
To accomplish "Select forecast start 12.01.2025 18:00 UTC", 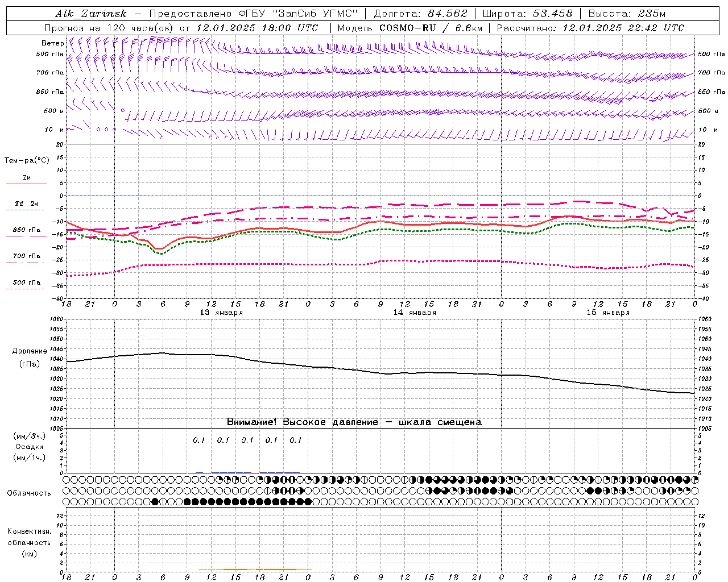I will (257, 28).
